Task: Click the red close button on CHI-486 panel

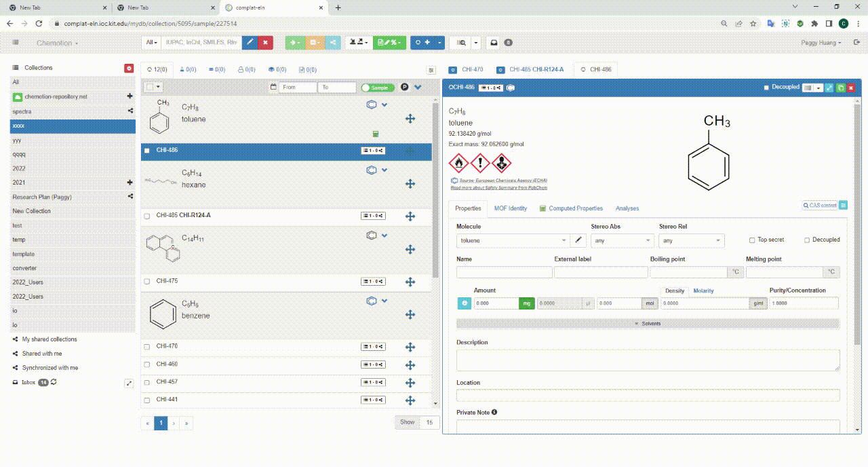Action: pyautogui.click(x=850, y=88)
